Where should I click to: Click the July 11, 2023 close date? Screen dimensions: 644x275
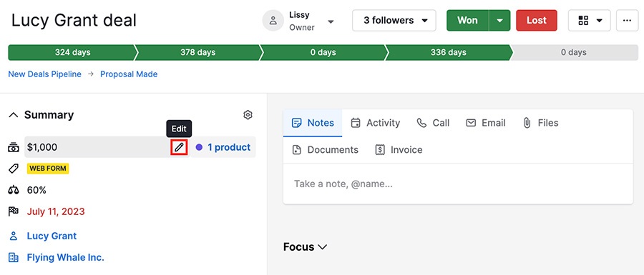(56, 211)
